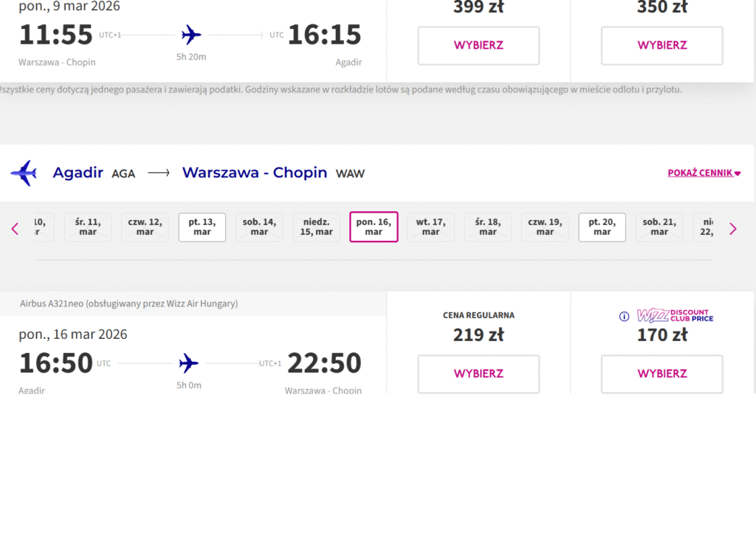Click the Airbus A321neo aircraft info text
756x542 pixels.
pyautogui.click(x=129, y=303)
